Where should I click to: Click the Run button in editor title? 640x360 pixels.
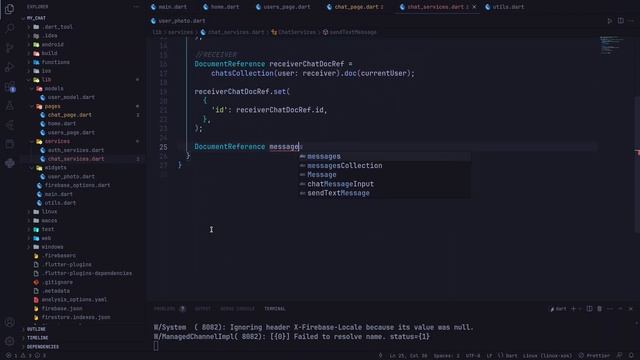[x=610, y=21]
